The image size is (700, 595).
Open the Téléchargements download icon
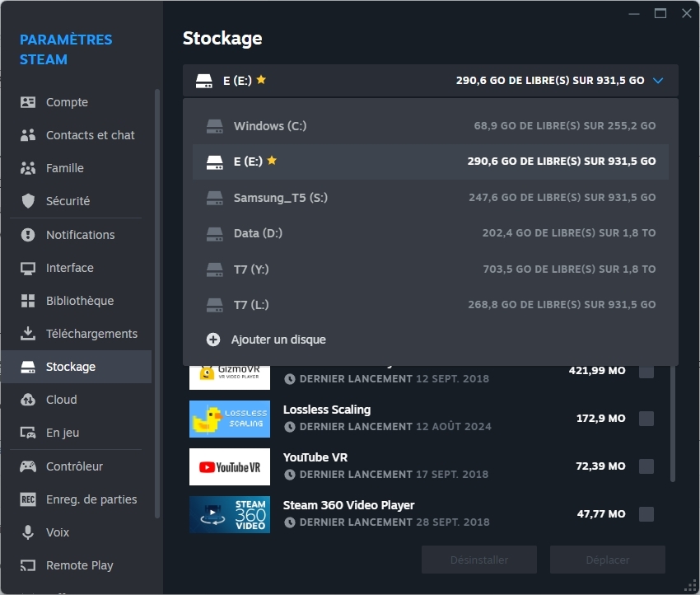click(28, 334)
